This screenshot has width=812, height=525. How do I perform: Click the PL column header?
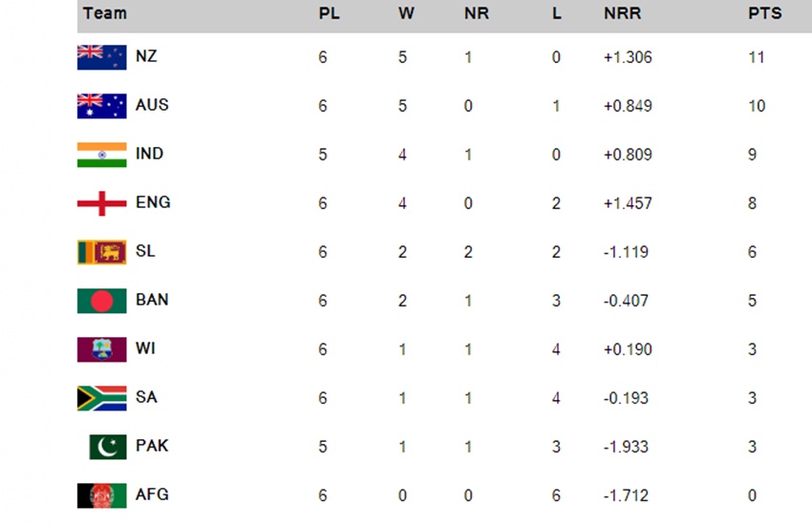pyautogui.click(x=329, y=13)
